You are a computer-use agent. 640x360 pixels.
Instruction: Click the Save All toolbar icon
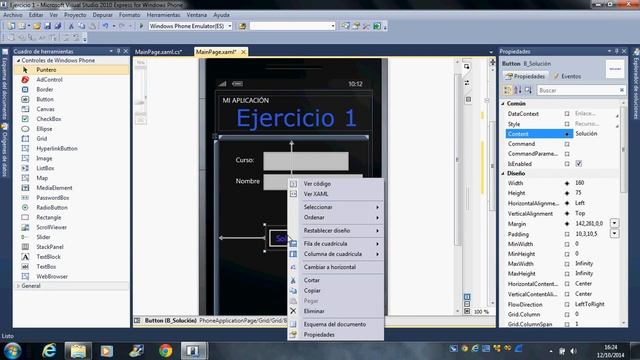(x=58, y=26)
